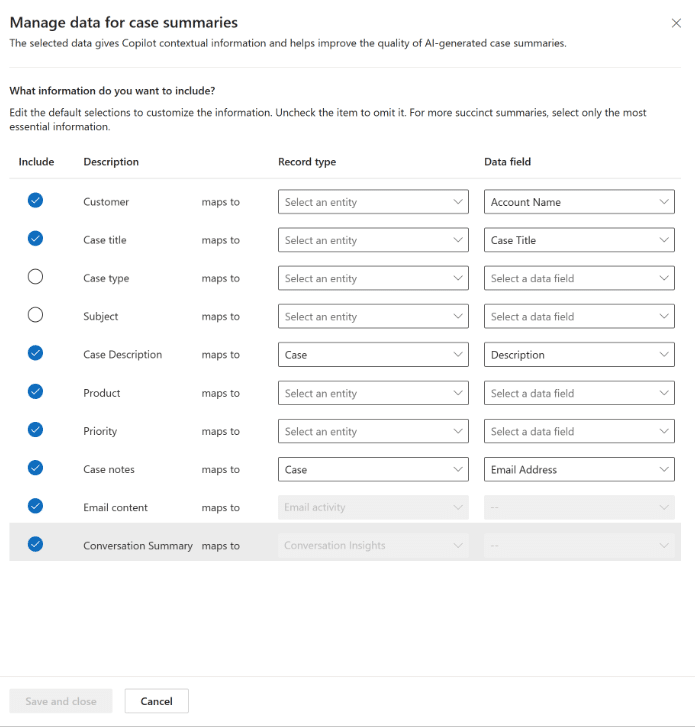Open the Priority record type dropdown
The height and width of the screenshot is (727, 695).
pyautogui.click(x=372, y=431)
